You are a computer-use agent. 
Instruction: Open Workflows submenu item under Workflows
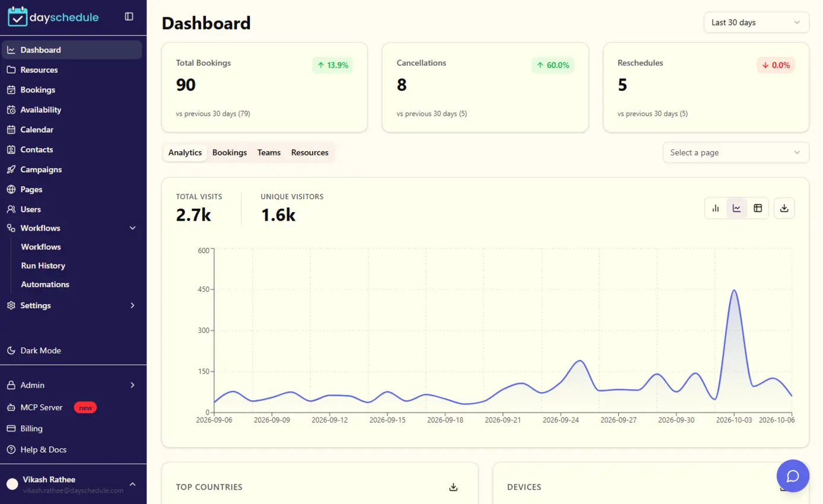tap(41, 247)
